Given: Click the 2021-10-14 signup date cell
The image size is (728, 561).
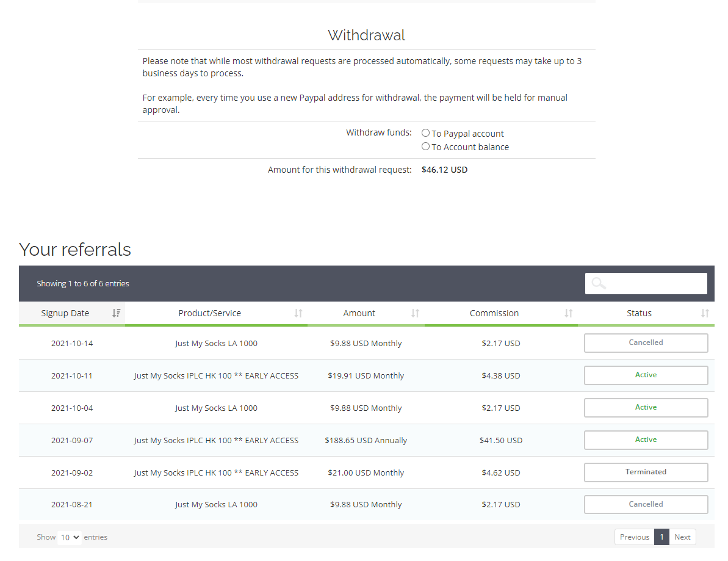Looking at the screenshot, I should point(72,343).
